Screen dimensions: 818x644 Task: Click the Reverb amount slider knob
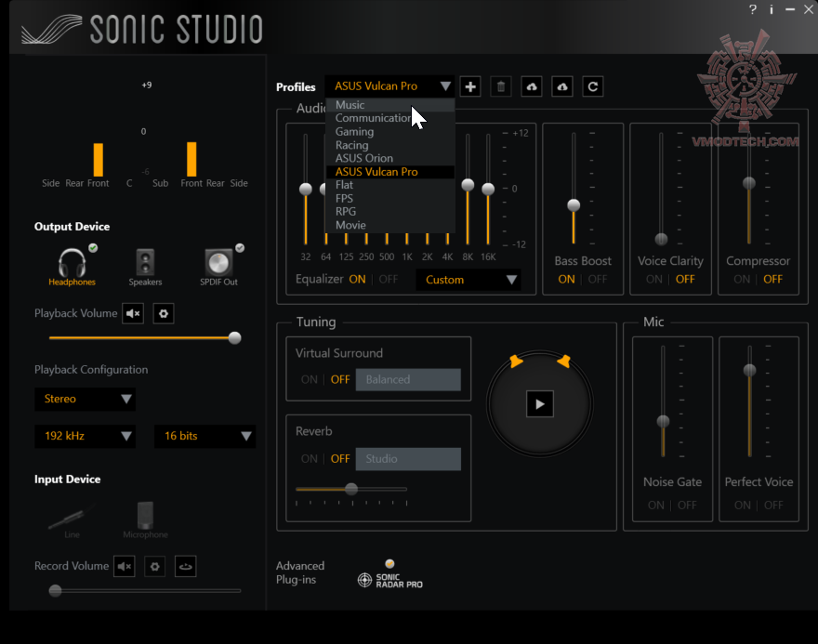tap(351, 489)
